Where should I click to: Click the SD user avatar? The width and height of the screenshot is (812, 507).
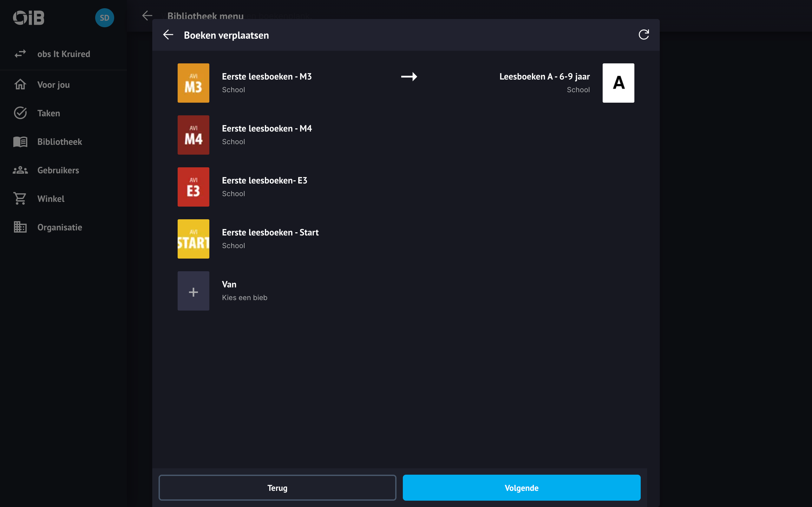[104, 18]
